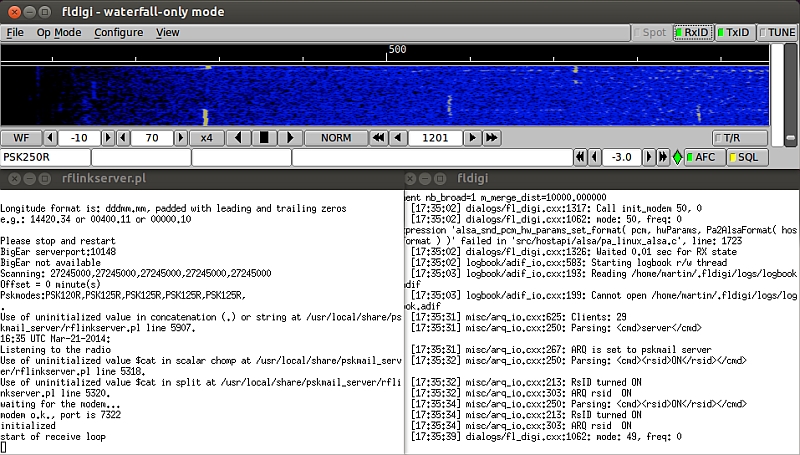Viewport: 800px width, 455px height.
Task: Fast-decrease squelch value double left arrow
Action: [x=580, y=157]
